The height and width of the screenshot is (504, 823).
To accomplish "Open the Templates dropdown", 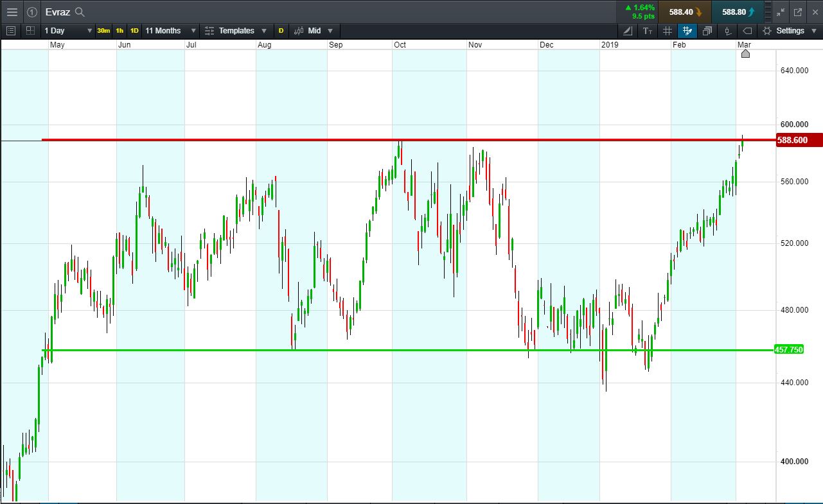I will point(236,30).
